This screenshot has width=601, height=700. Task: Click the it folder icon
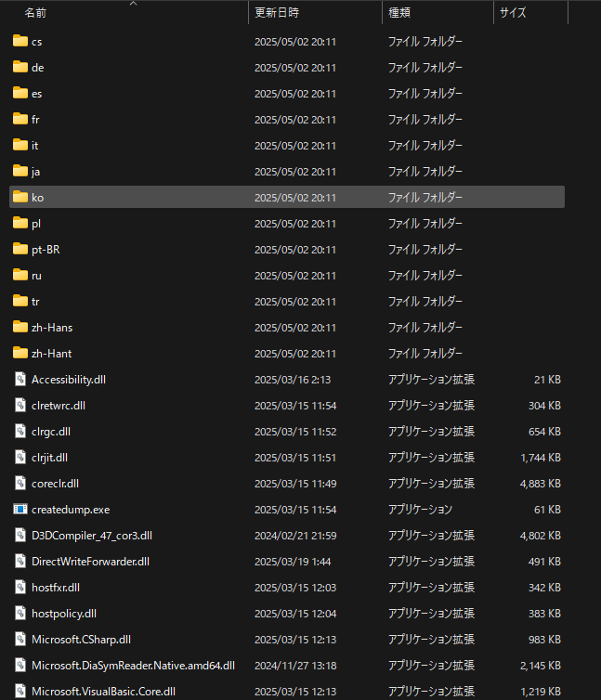20,145
